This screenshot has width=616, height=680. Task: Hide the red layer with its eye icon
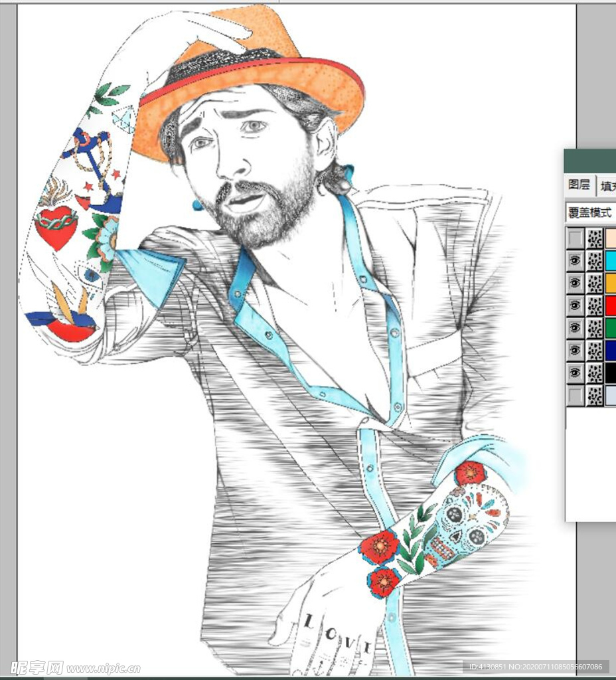575,306
